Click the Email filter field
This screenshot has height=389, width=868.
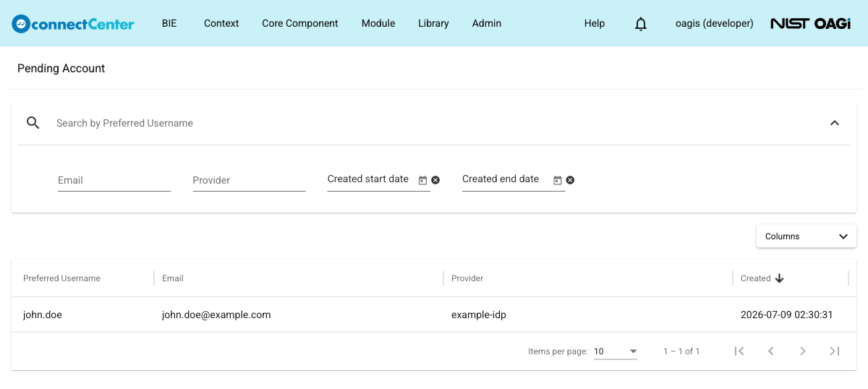(x=114, y=180)
